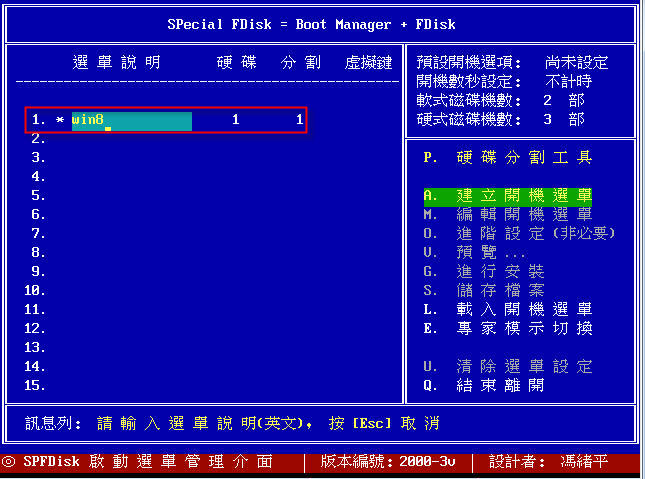Screen dimensions: 645x479
Task: Click the 軟式磁碟機數 label
Action: 469,100
